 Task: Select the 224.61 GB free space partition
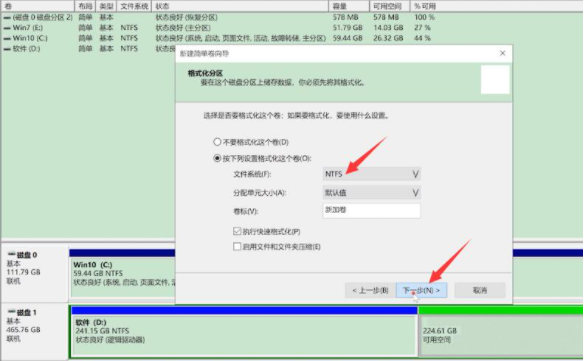501,335
